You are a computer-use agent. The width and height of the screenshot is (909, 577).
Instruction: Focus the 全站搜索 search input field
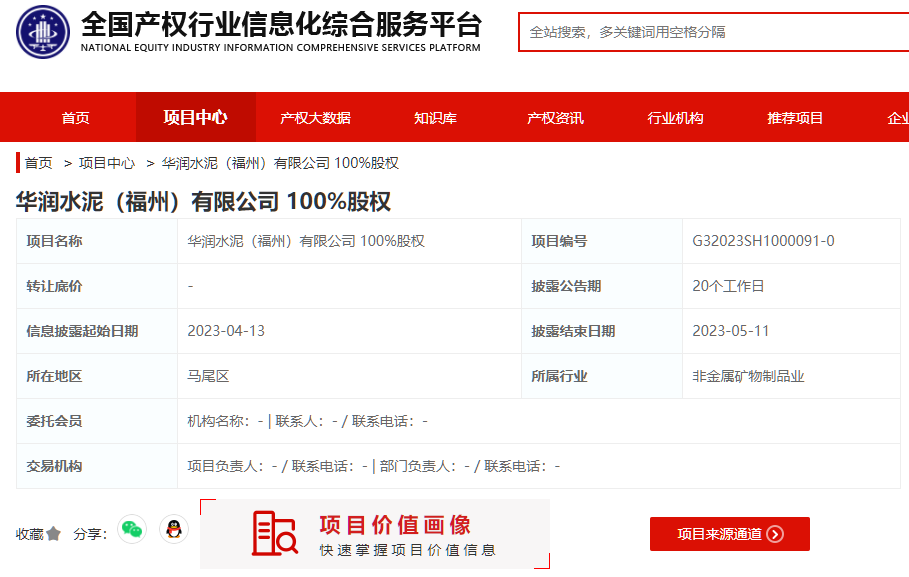714,32
